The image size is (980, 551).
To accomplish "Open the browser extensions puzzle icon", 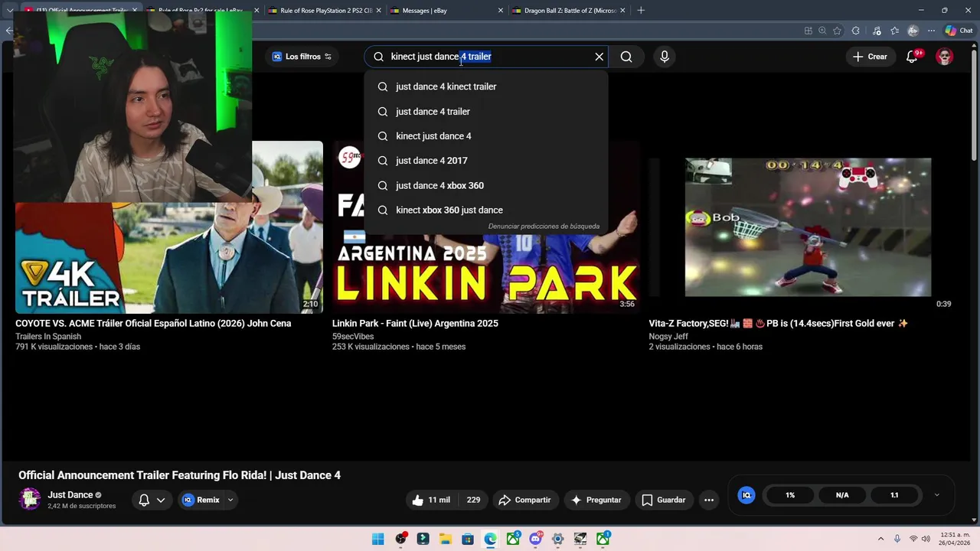I will tap(855, 31).
